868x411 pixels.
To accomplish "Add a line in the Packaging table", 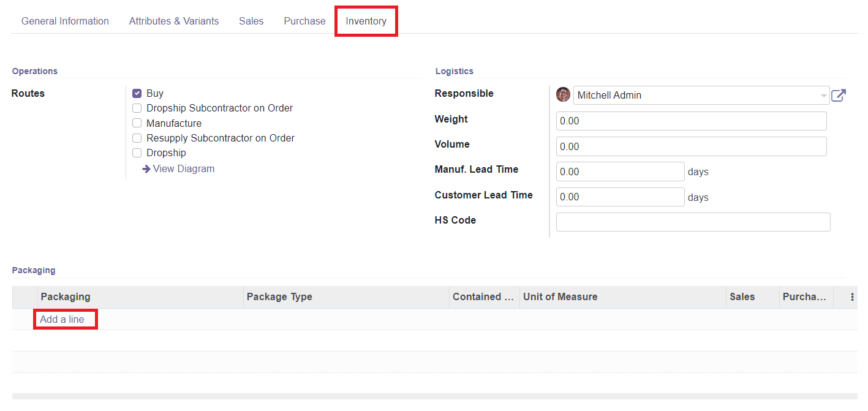I will click(x=62, y=319).
